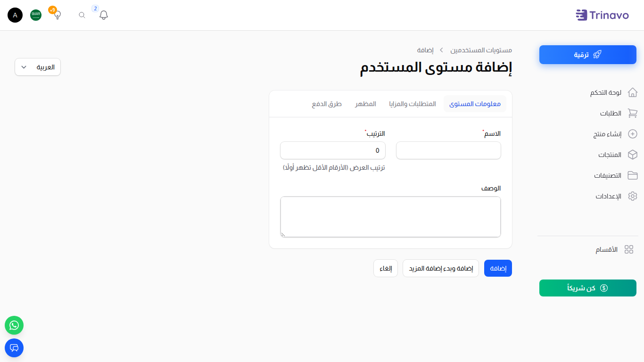Click the Trinavo logo
Viewport: 644px width, 362px height.
(602, 15)
